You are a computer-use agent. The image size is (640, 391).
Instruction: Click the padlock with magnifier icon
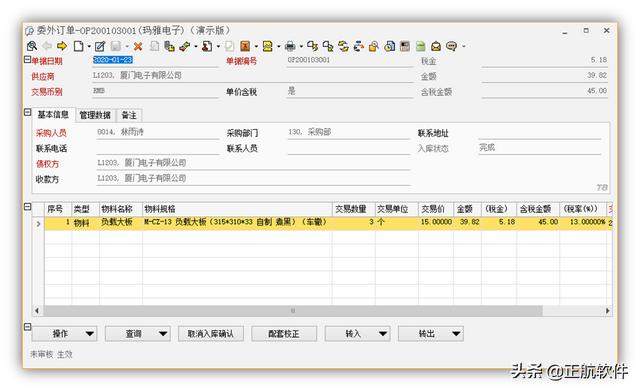[x=374, y=46]
